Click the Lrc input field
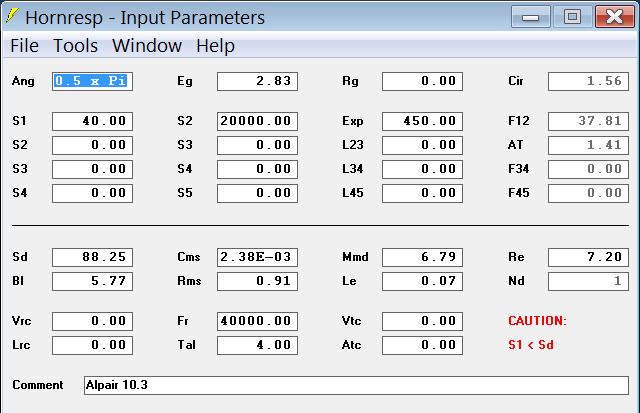Screen dimensions: 640x413 pos(92,345)
